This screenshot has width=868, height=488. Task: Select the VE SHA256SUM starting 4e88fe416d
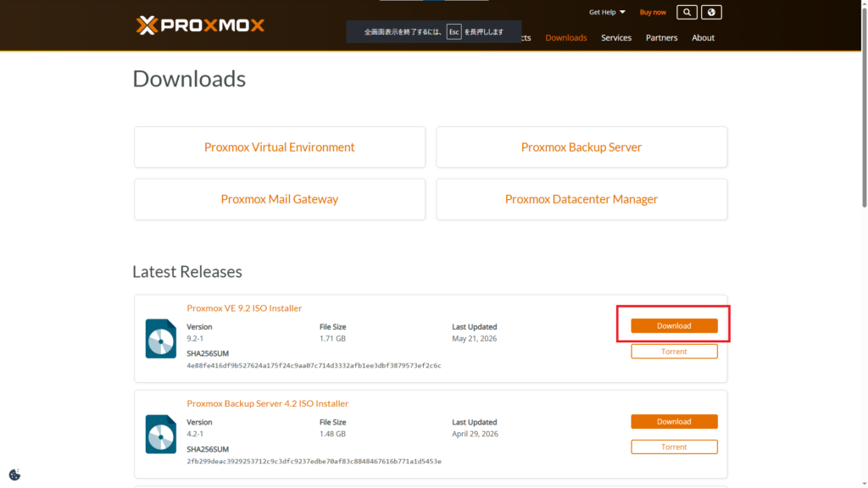coord(314,366)
